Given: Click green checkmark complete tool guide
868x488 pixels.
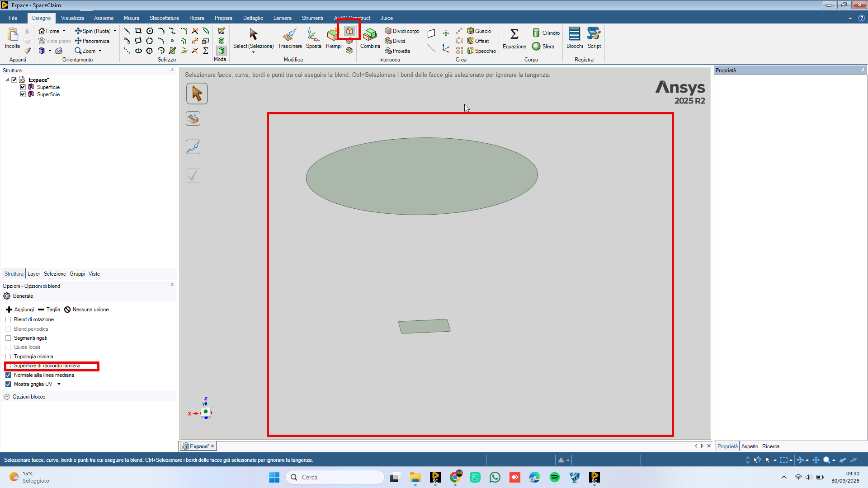Looking at the screenshot, I should click(x=193, y=175).
